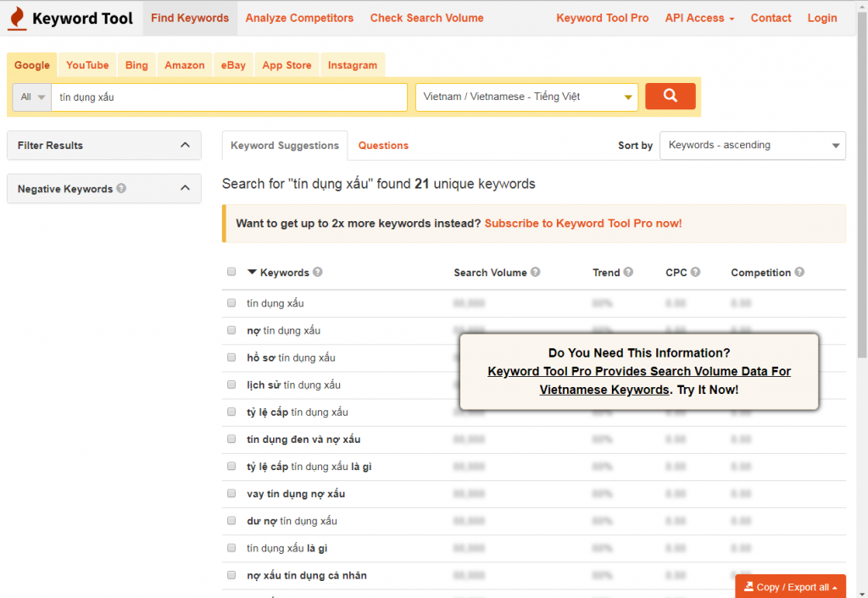Click Subscribe to Keyword Tool Pro now
Image resolution: width=868 pixels, height=598 pixels.
point(583,224)
